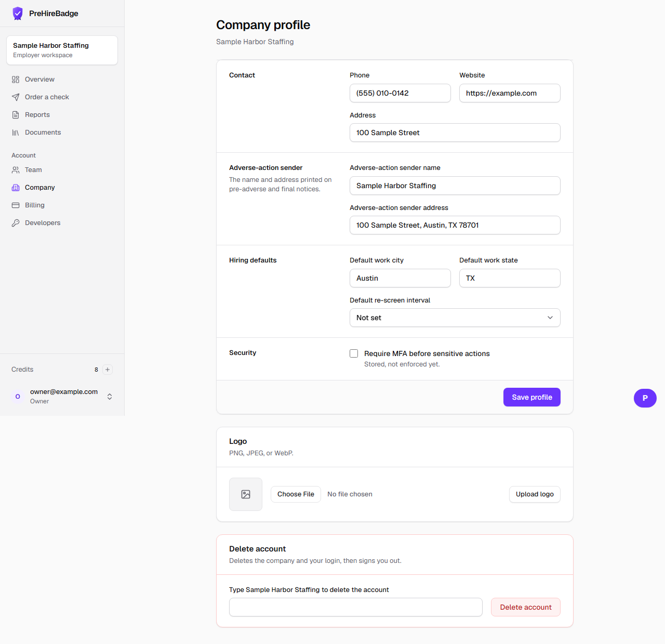Click the Default work city field
Image resolution: width=665 pixels, height=644 pixels.
(x=400, y=278)
